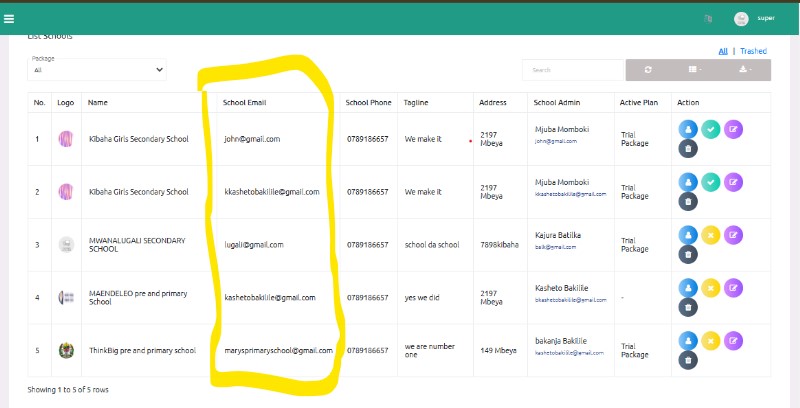
Task: Click the refresh table icon
Action: coord(648,70)
